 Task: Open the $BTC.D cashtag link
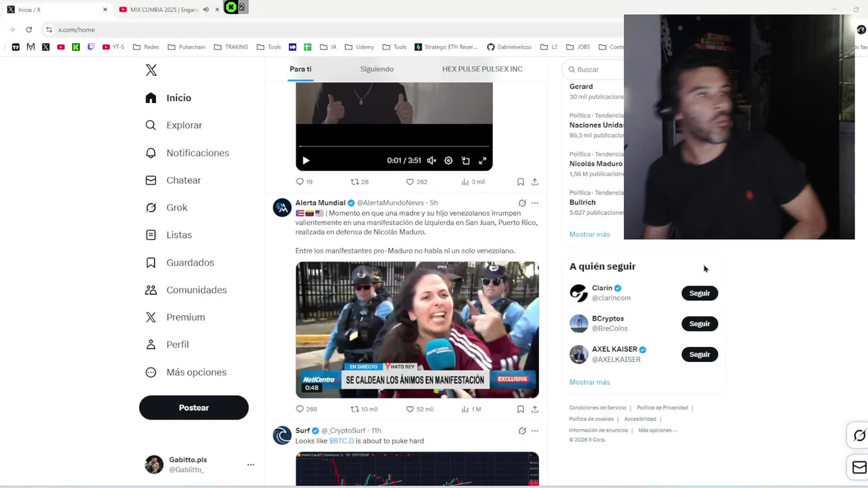[342, 441]
